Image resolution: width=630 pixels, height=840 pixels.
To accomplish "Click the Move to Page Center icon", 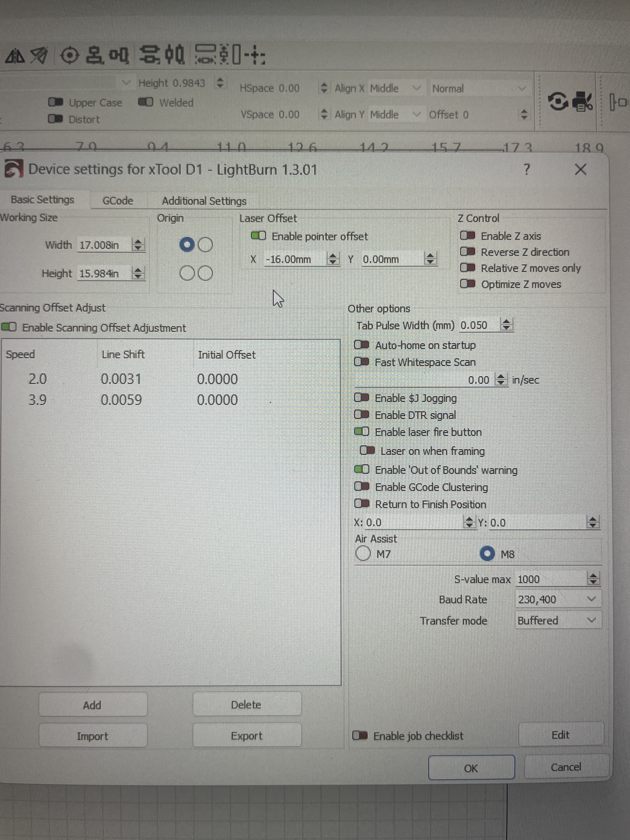I will (x=255, y=55).
